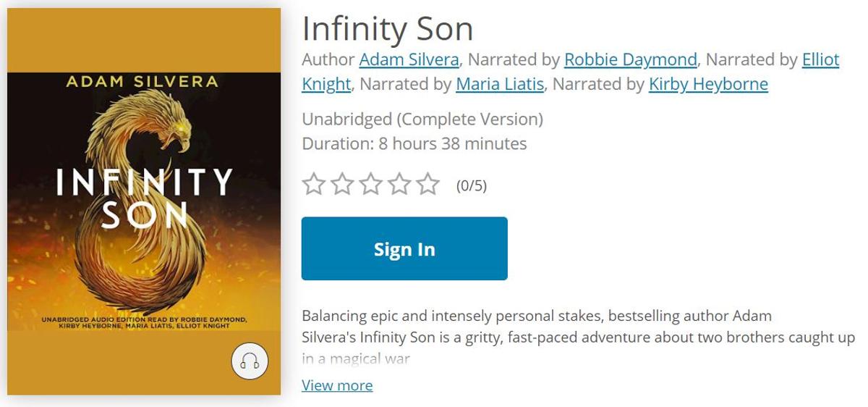Click the Author label before Adam Silvera
The image size is (868, 407).
pyautogui.click(x=328, y=59)
